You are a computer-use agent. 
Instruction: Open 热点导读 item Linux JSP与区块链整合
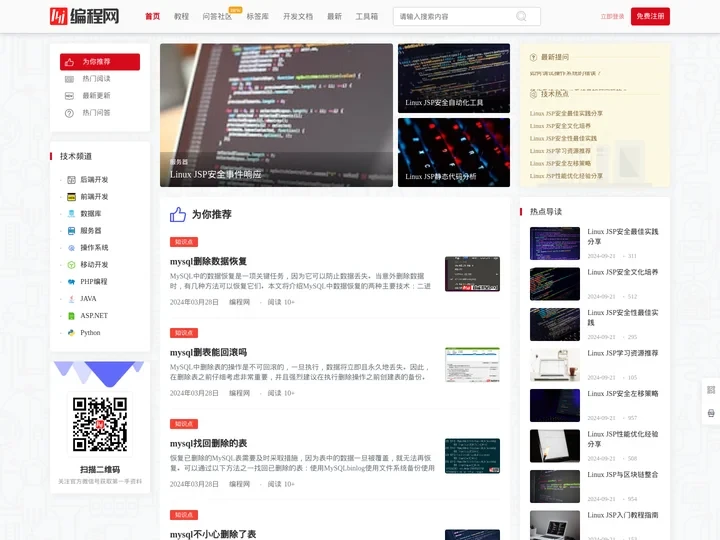point(623,474)
